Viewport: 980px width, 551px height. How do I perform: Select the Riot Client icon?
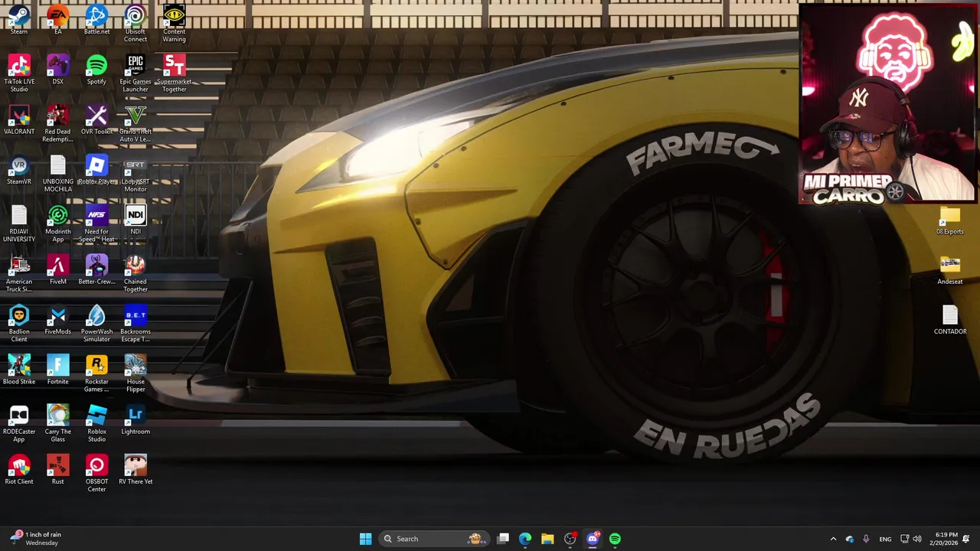(19, 470)
